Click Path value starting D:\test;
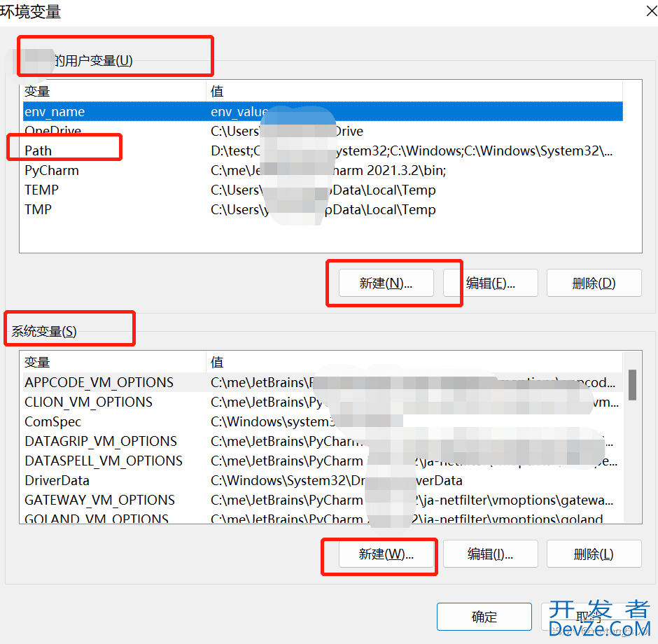 [412, 150]
